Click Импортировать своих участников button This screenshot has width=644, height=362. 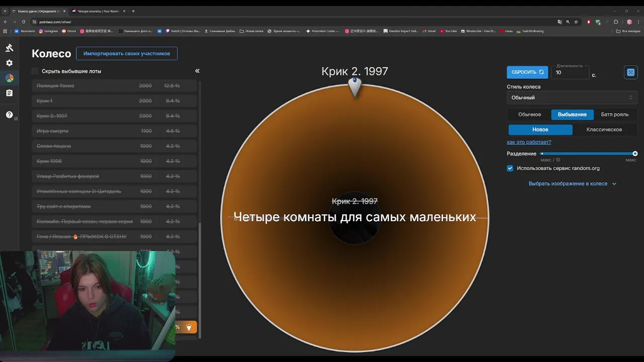[x=127, y=53]
